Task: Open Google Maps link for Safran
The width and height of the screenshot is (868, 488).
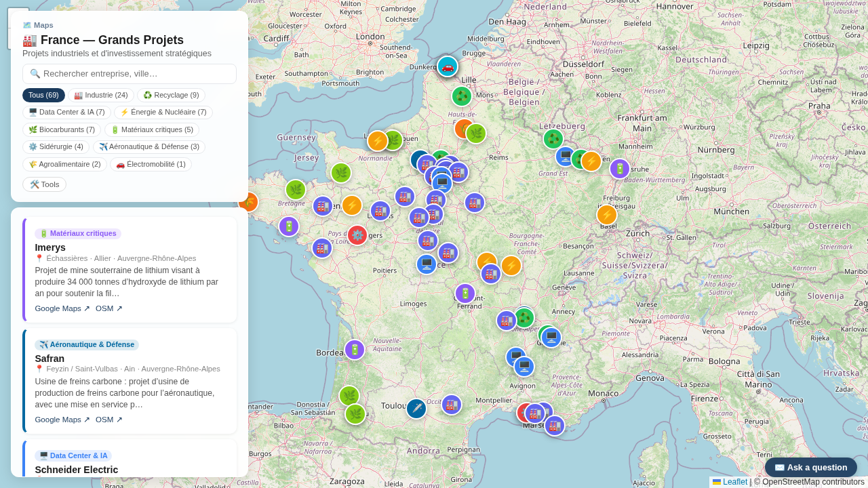Action: [x=62, y=420]
